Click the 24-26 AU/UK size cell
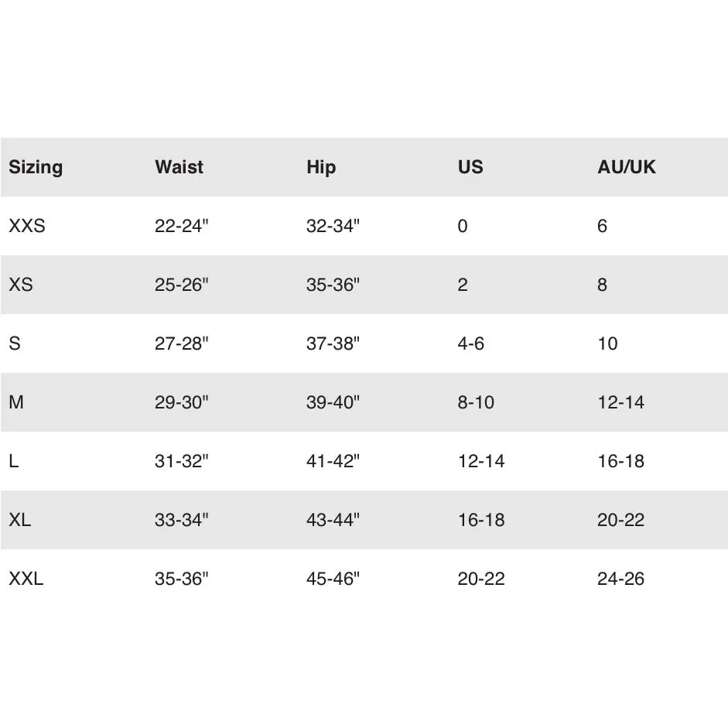728x728 pixels. pyautogui.click(x=620, y=579)
